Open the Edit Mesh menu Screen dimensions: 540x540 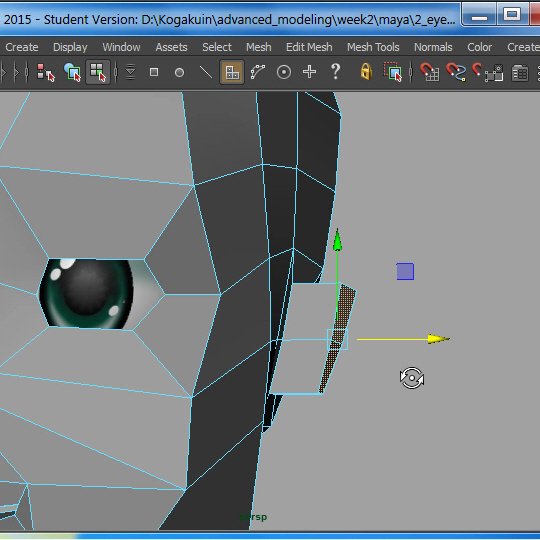[309, 47]
